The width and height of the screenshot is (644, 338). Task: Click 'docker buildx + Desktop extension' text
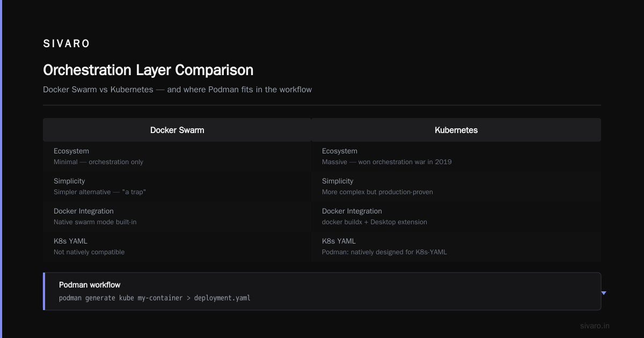[375, 222]
